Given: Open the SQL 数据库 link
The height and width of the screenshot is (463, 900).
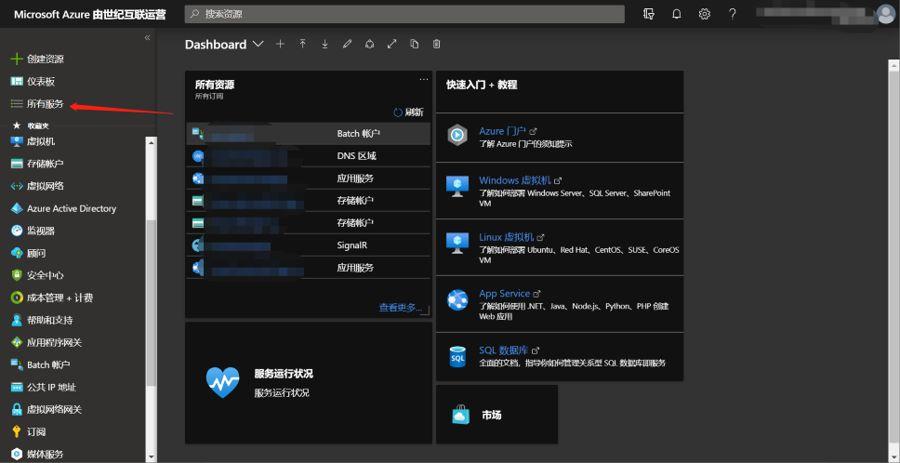Looking at the screenshot, I should coord(504,350).
